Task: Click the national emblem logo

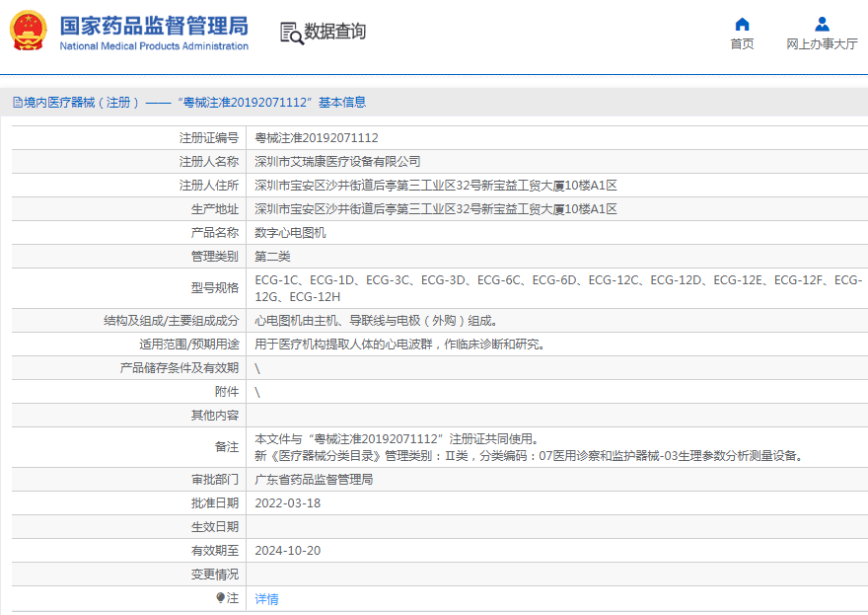Action: point(29,33)
